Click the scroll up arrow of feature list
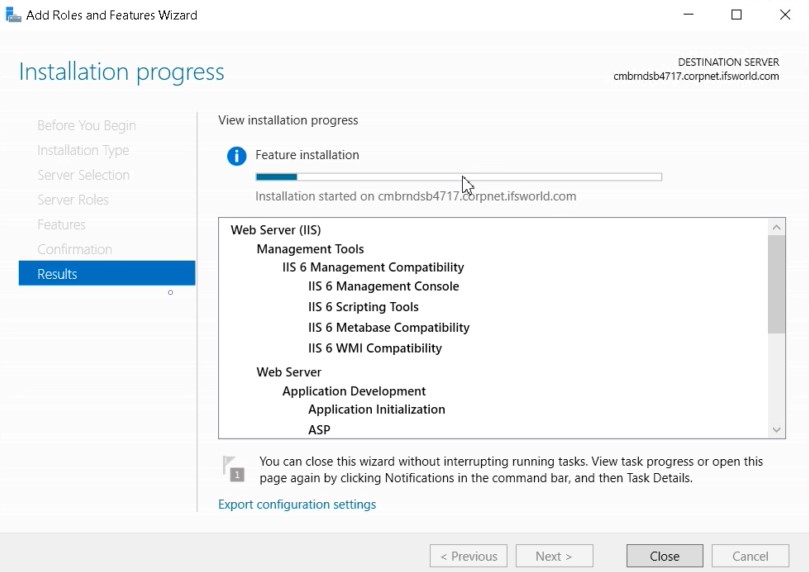 click(776, 227)
